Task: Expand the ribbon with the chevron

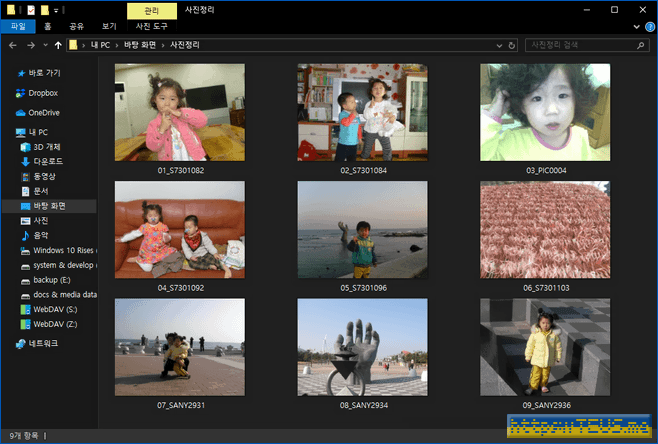Action: (637, 27)
